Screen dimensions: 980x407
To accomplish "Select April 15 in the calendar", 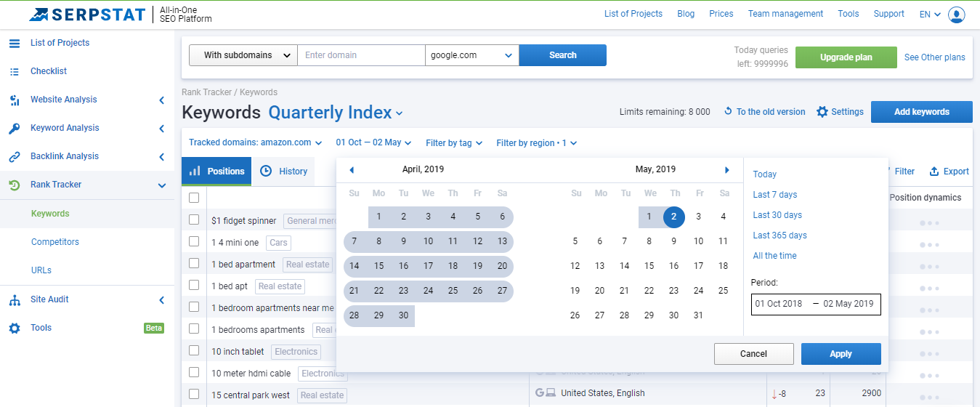I will pyautogui.click(x=378, y=266).
